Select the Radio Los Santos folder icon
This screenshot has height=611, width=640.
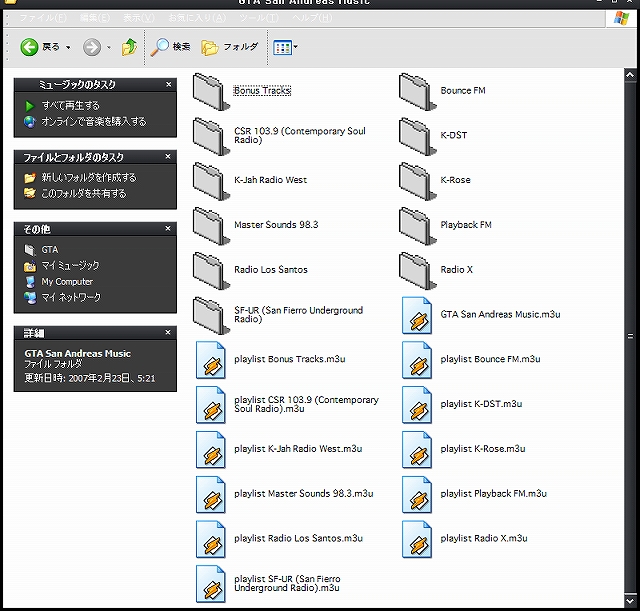[211, 271]
